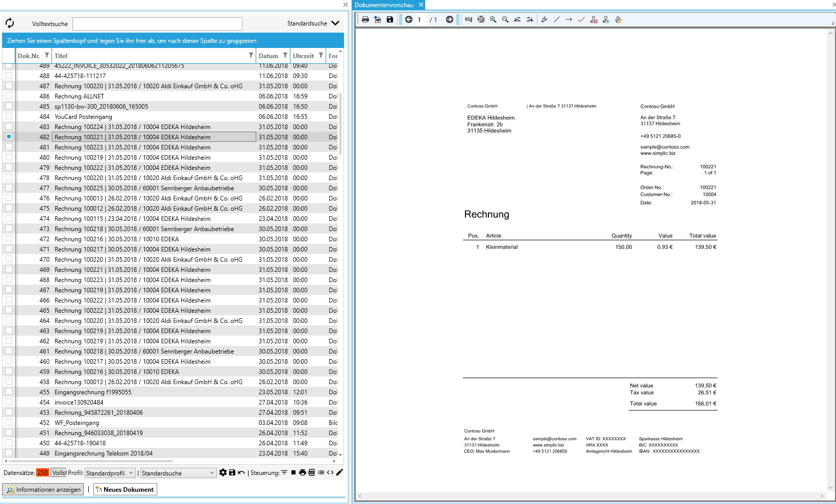Screen dimensions: 836x504
Task: Print the list via Steuerung printer icon
Action: click(x=303, y=472)
